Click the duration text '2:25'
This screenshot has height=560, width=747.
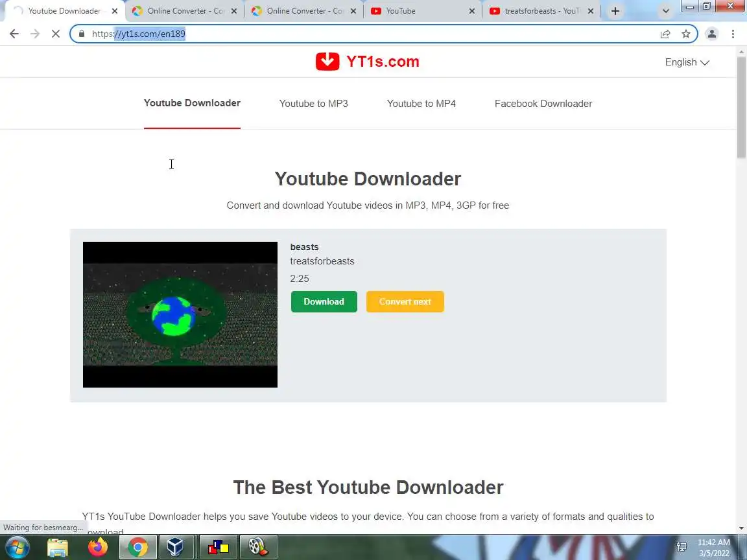click(x=300, y=279)
